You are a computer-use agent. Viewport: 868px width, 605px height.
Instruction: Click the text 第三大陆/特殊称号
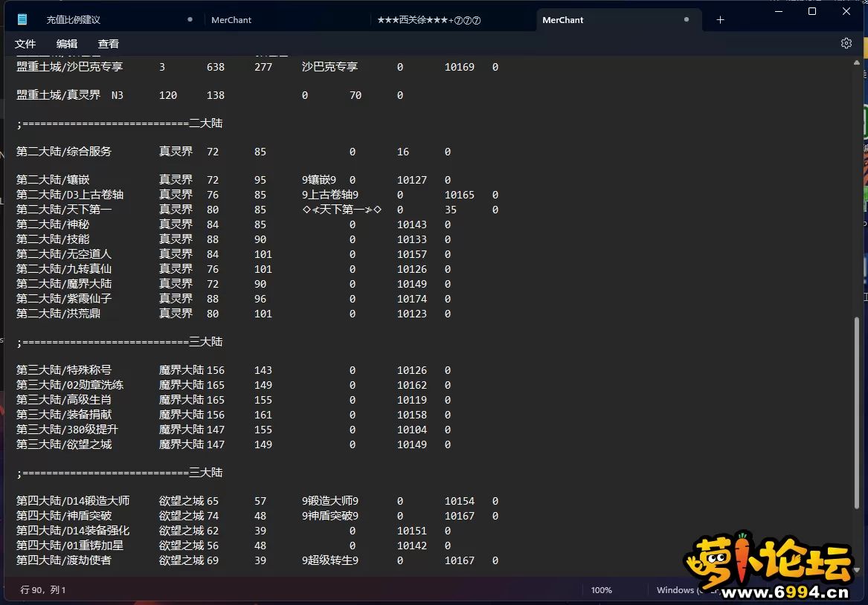(x=64, y=370)
